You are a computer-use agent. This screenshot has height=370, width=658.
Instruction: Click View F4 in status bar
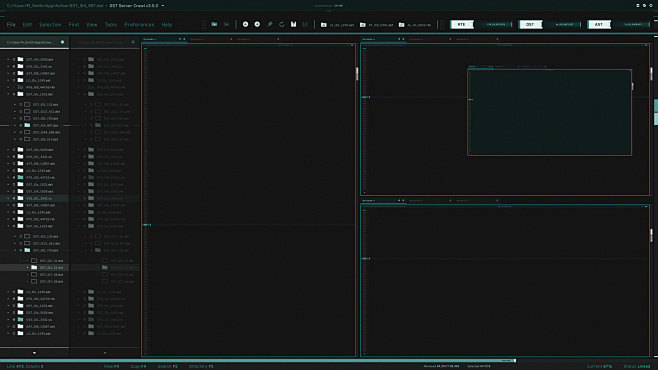111,366
